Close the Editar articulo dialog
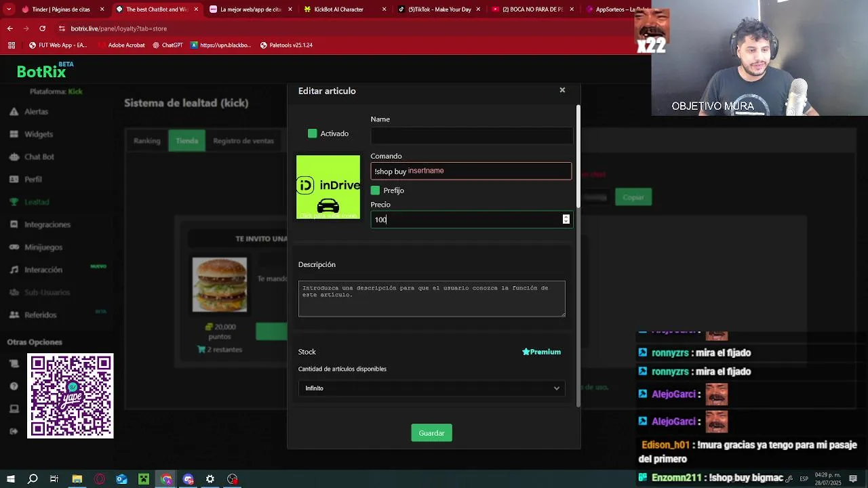Image resolution: width=868 pixels, height=488 pixels. coord(562,90)
